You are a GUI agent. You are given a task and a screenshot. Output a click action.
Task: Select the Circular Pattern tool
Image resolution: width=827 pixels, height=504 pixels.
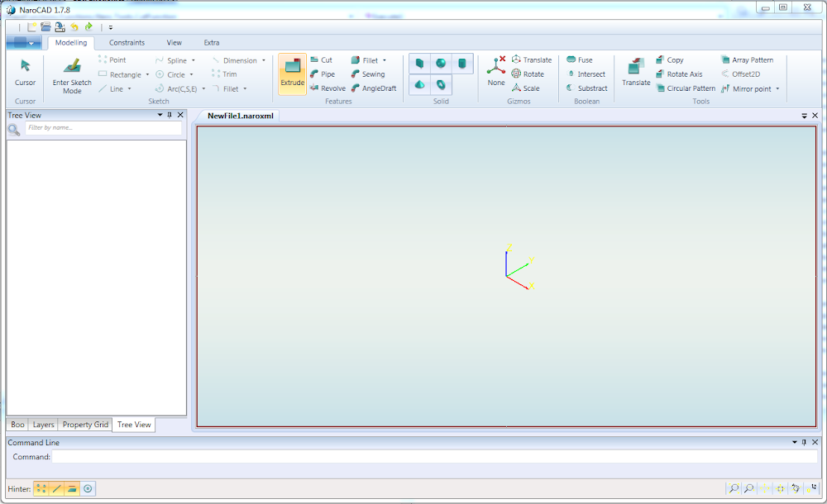(686, 88)
